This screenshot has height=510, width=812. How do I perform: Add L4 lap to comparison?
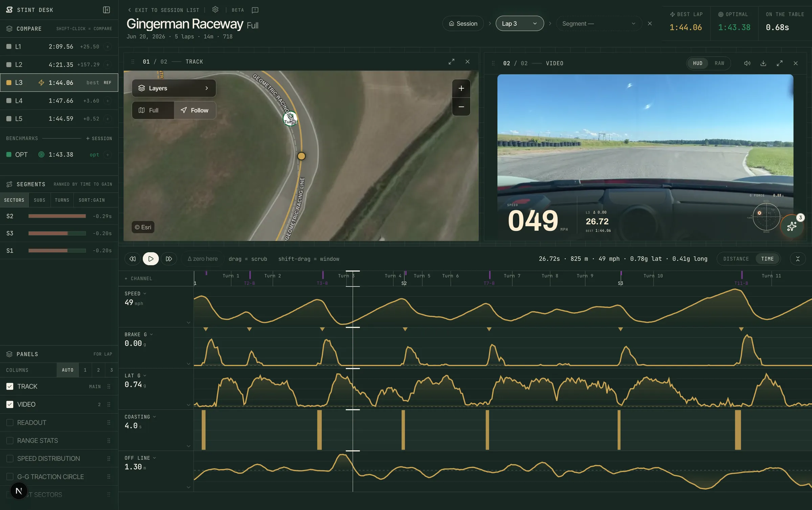tap(108, 101)
